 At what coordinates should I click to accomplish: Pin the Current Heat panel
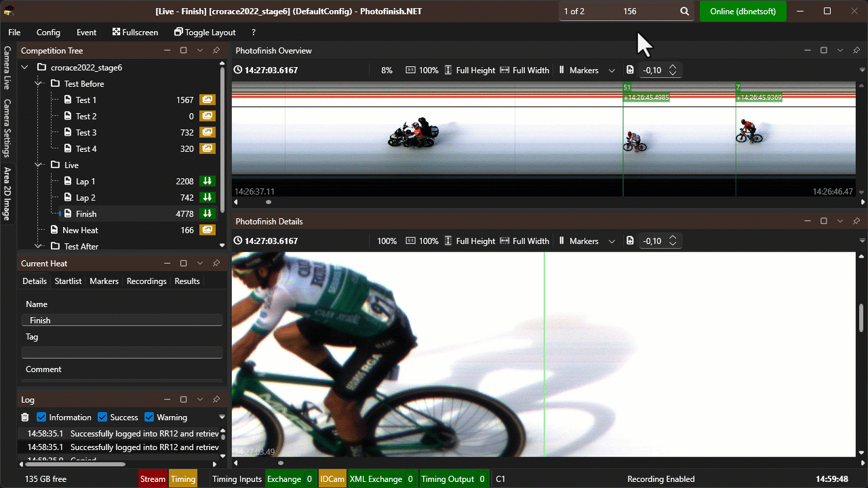point(216,264)
